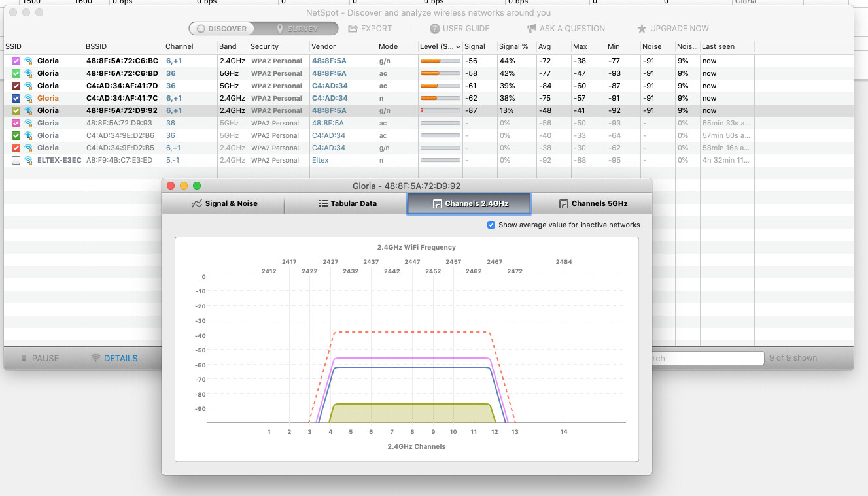This screenshot has height=496, width=868.
Task: Switch to Survey mode
Action: coord(296,29)
